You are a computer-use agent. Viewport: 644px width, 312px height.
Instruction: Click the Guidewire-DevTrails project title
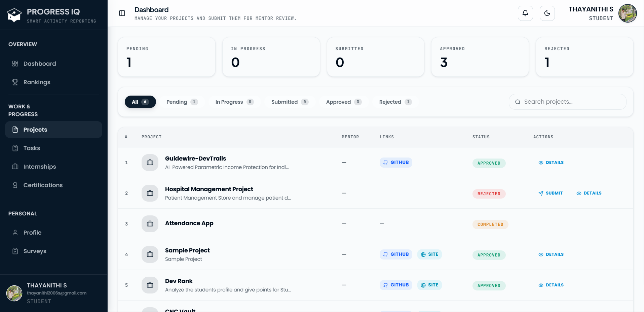click(x=195, y=159)
